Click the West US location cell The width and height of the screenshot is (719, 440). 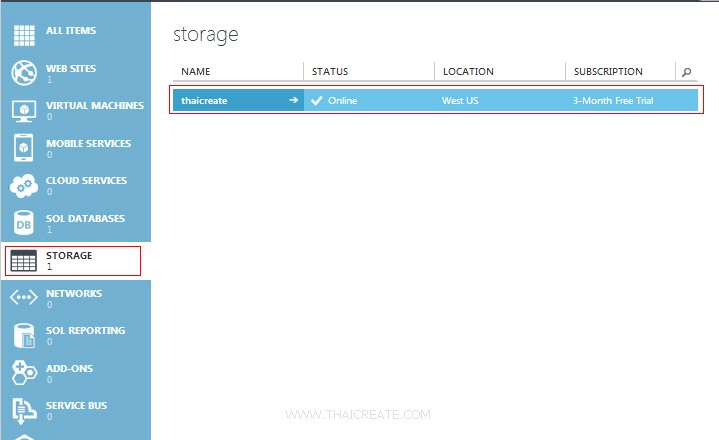pos(460,101)
